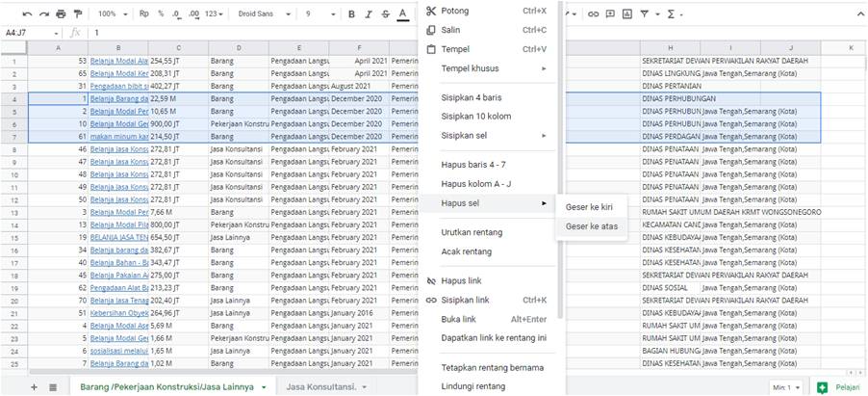Click the broken link icon beside Hapus link
This screenshot has width=868, height=396.
tap(431, 281)
